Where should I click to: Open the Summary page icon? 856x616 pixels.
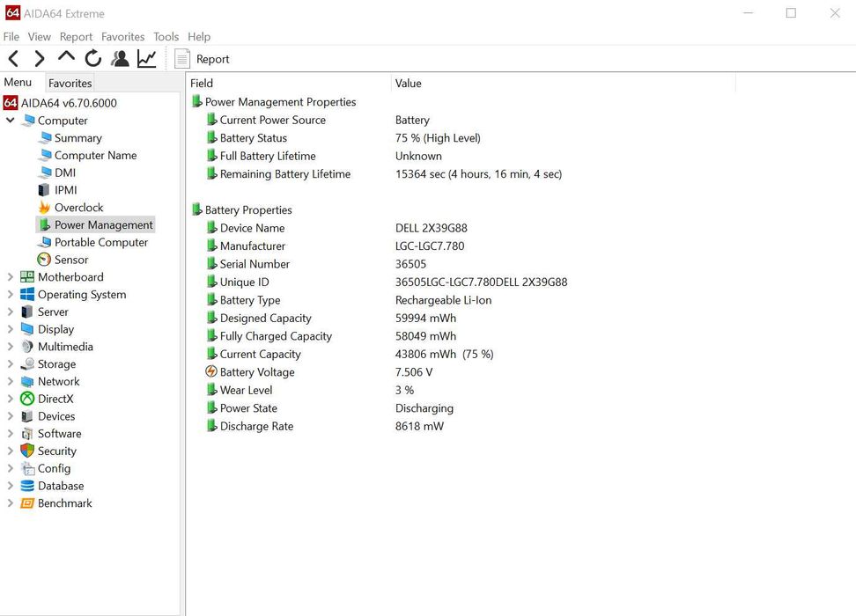coord(45,137)
